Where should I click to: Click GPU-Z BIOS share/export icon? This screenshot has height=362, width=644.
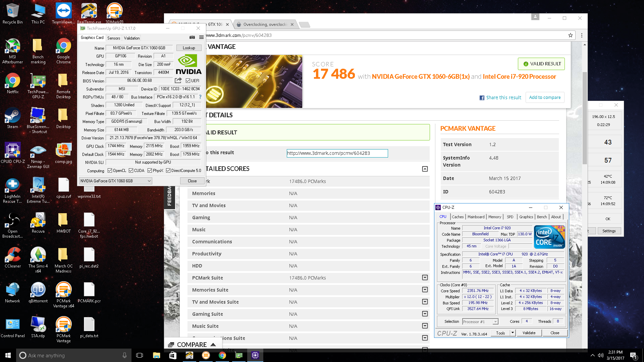[x=178, y=80]
